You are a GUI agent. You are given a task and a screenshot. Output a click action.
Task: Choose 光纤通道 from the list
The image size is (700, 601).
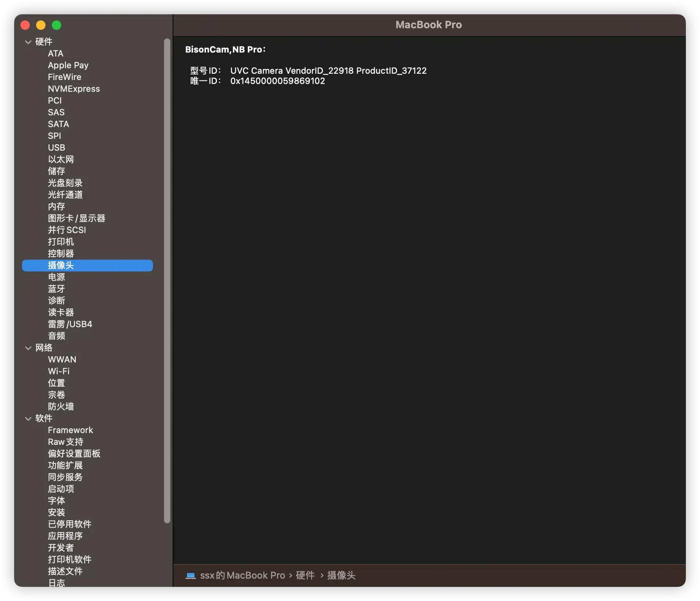[x=65, y=195]
